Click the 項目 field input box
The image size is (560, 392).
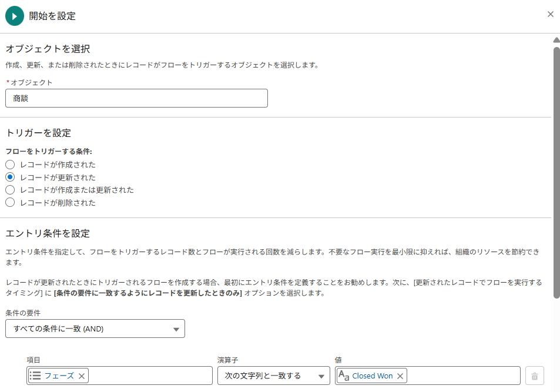pos(120,376)
